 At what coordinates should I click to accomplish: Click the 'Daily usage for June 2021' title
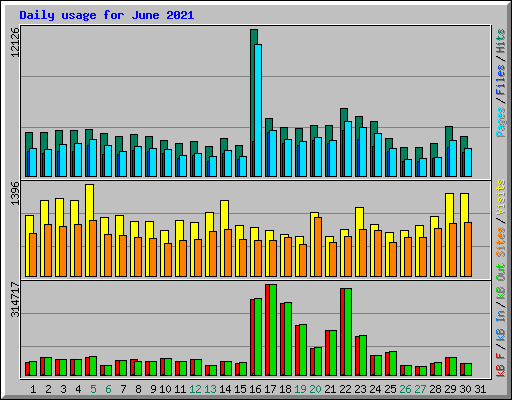[x=107, y=15]
